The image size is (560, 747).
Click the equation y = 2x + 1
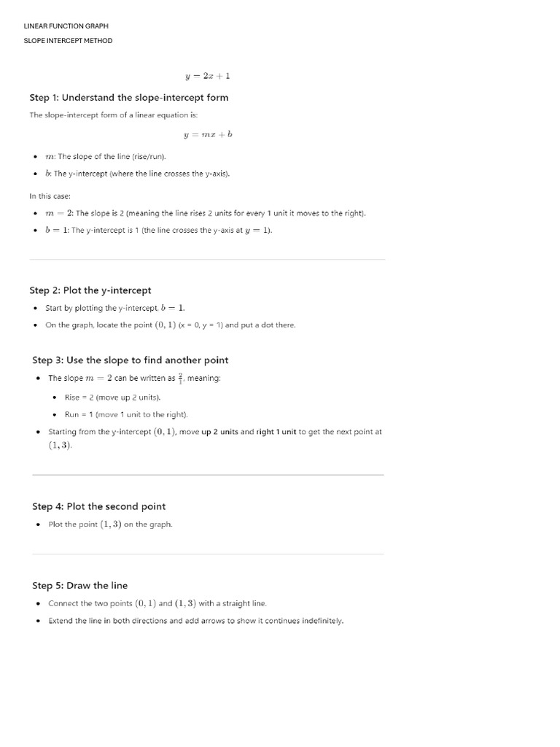[207, 76]
